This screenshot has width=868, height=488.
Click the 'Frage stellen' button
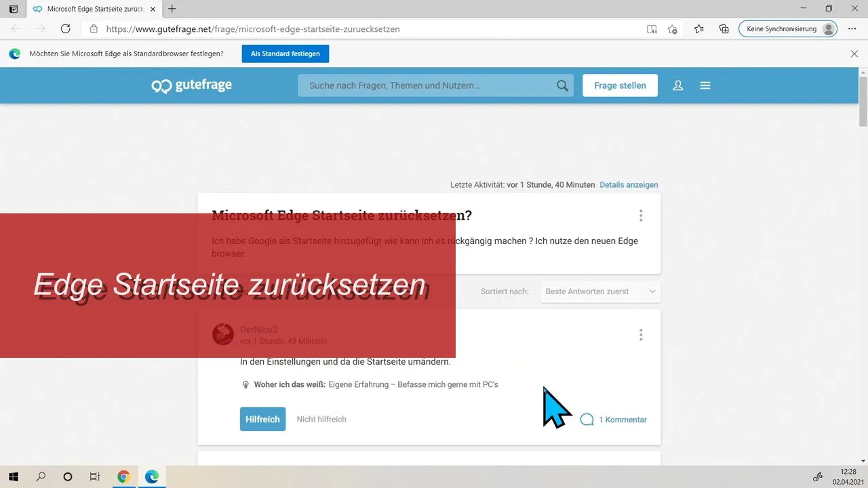[620, 85]
